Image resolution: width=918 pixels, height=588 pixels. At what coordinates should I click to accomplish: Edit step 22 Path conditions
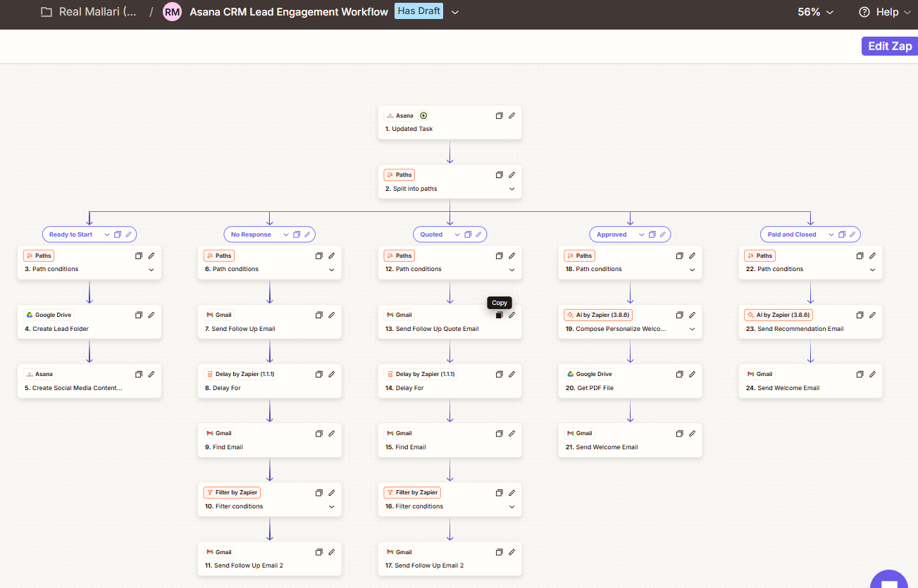click(873, 256)
